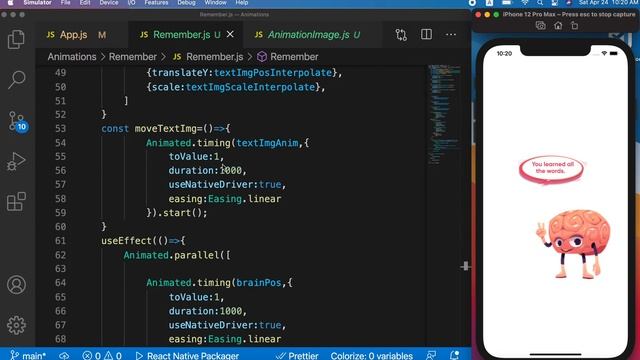
Task: Click 'useEffect' on line 61
Action: coord(126,241)
